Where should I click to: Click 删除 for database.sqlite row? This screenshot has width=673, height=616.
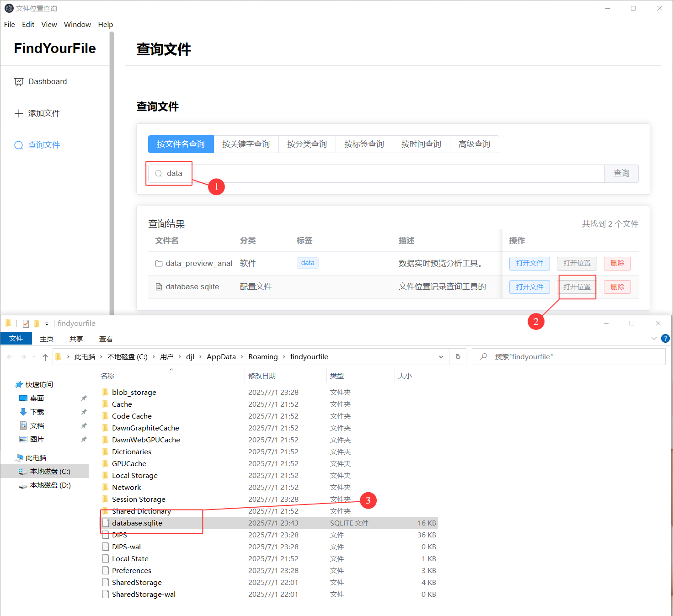tap(617, 287)
